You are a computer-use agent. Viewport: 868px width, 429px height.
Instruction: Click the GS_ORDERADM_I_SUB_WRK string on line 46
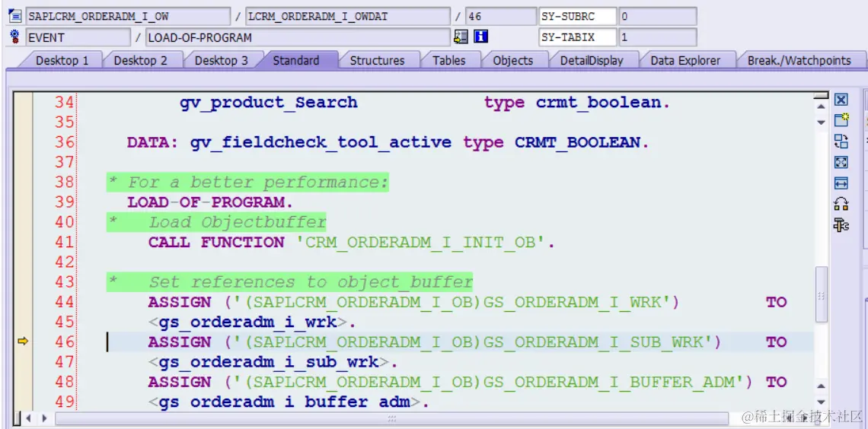597,342
